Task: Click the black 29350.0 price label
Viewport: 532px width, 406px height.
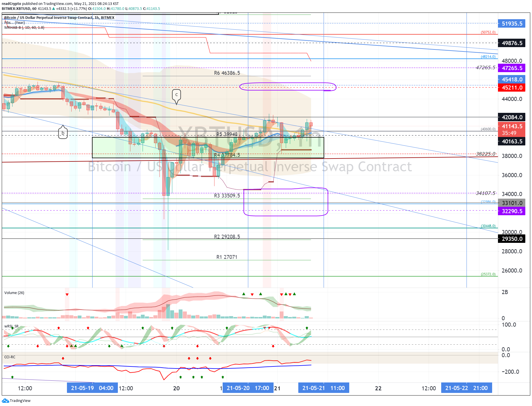Action: [512, 239]
